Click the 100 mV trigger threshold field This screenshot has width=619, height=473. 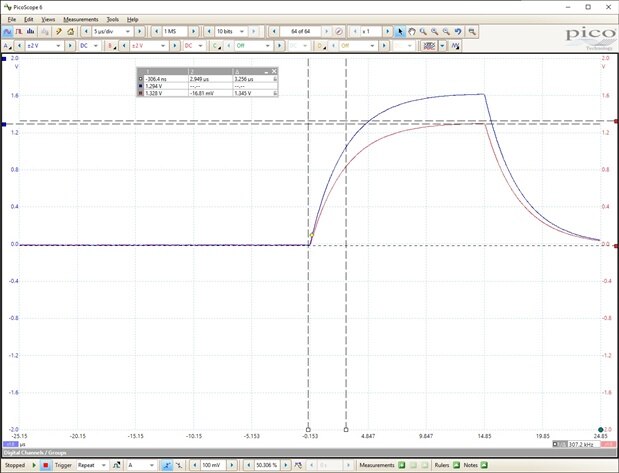(x=214, y=465)
